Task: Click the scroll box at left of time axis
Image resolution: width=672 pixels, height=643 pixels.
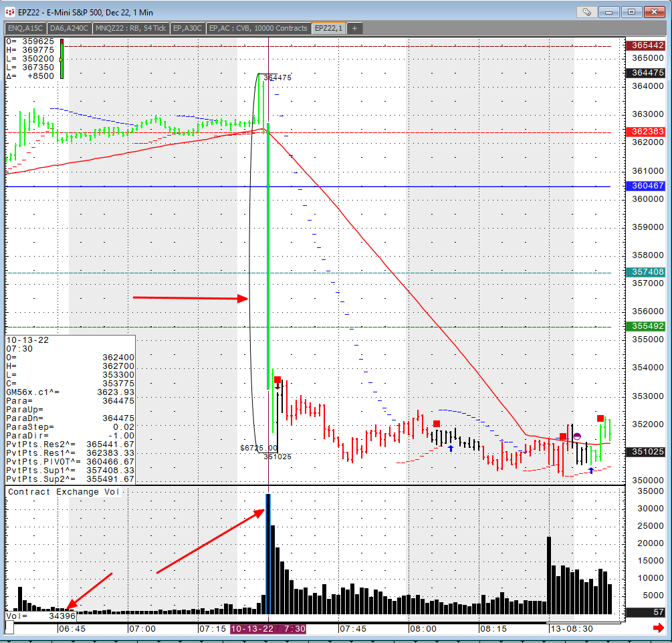Action: pos(9,628)
